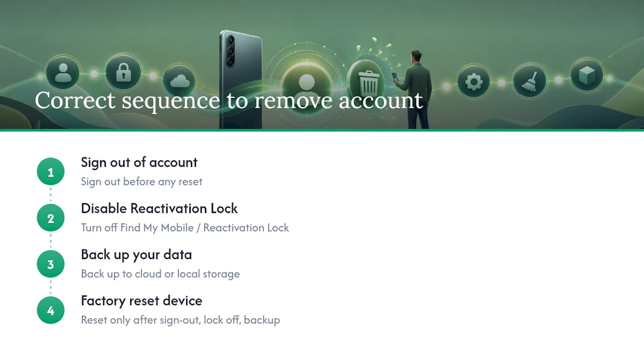Click the cube box icon

(x=587, y=75)
